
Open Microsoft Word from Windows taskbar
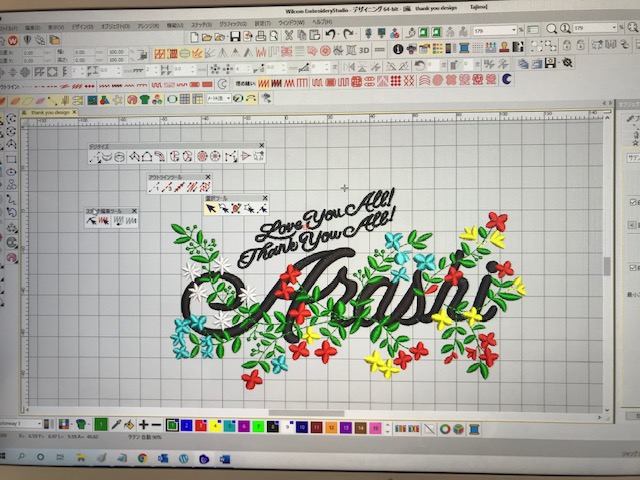[x=224, y=460]
